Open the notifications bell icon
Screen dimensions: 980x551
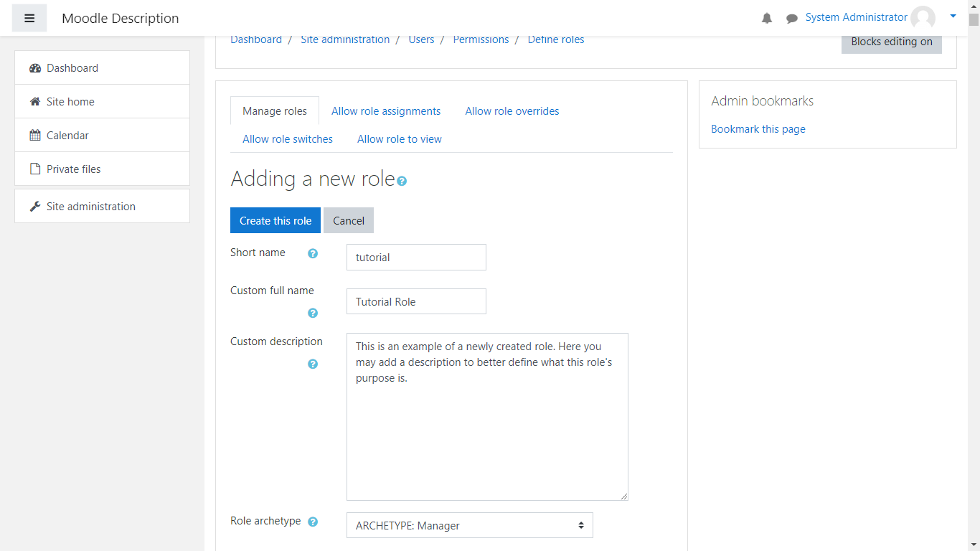(767, 18)
